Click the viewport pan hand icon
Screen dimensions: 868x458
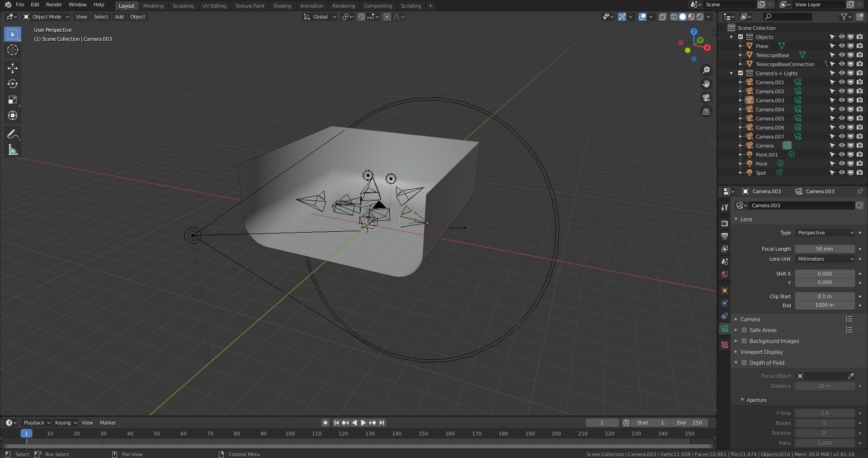point(706,84)
